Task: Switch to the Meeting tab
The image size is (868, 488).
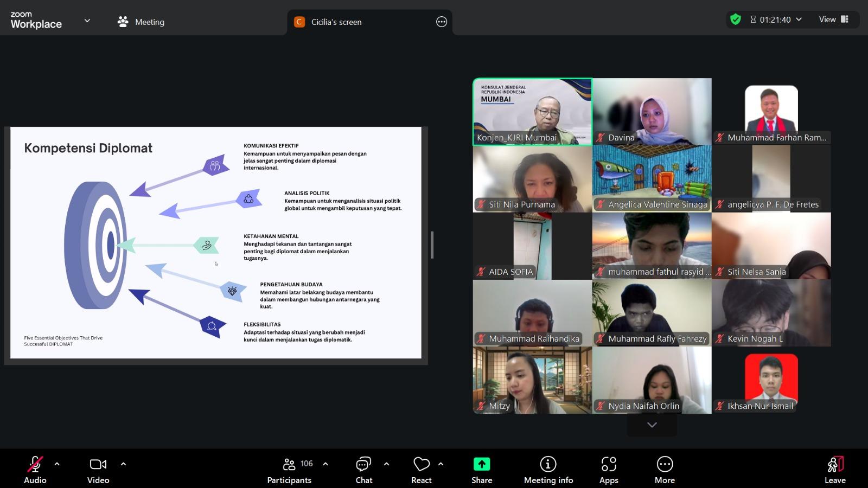Action: pos(141,22)
